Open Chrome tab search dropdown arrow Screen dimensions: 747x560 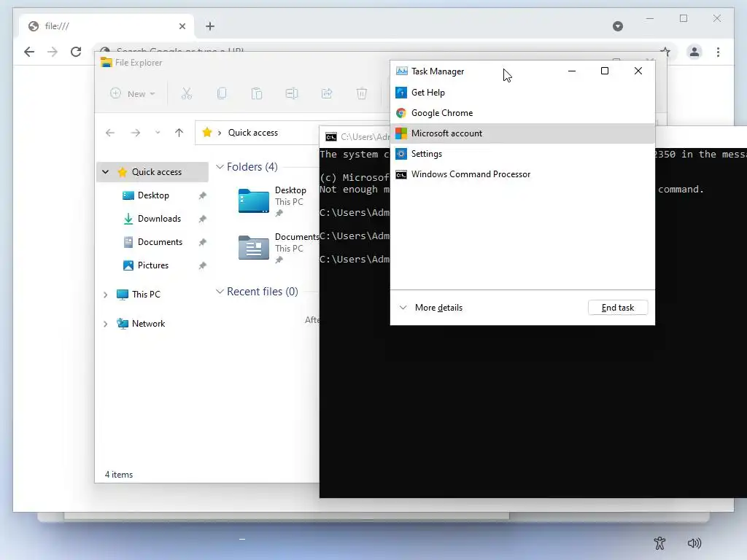(x=617, y=26)
